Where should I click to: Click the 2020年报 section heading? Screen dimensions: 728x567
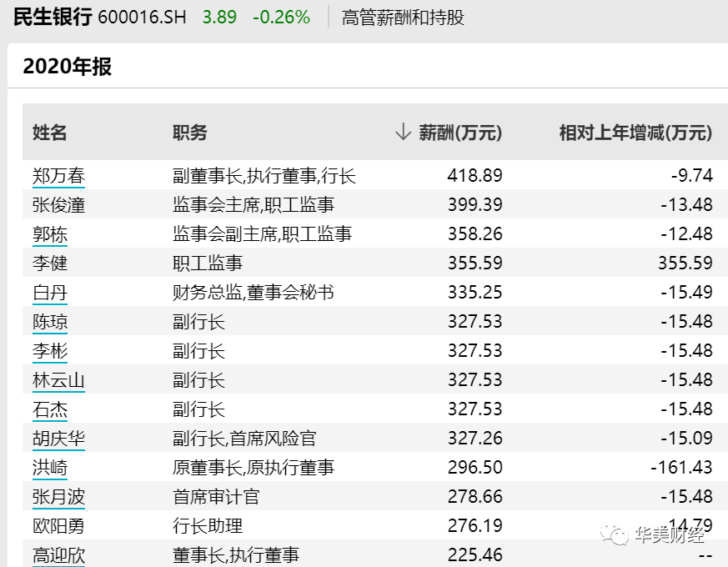coord(68,67)
